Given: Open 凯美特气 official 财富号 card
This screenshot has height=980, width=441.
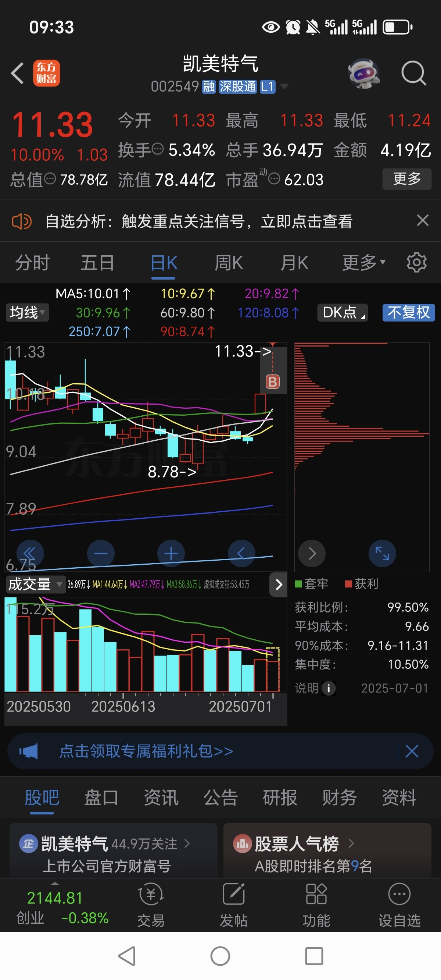Looking at the screenshot, I should click(x=113, y=851).
